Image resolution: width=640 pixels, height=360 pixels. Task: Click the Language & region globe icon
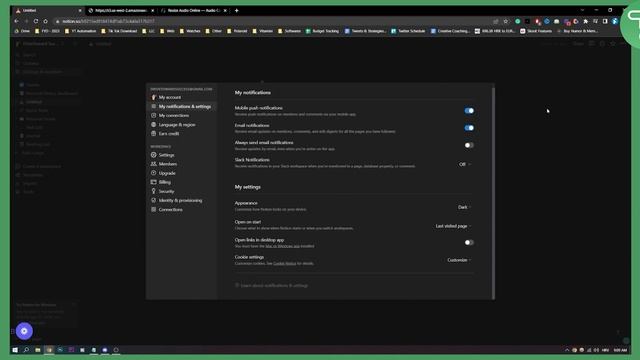point(153,124)
